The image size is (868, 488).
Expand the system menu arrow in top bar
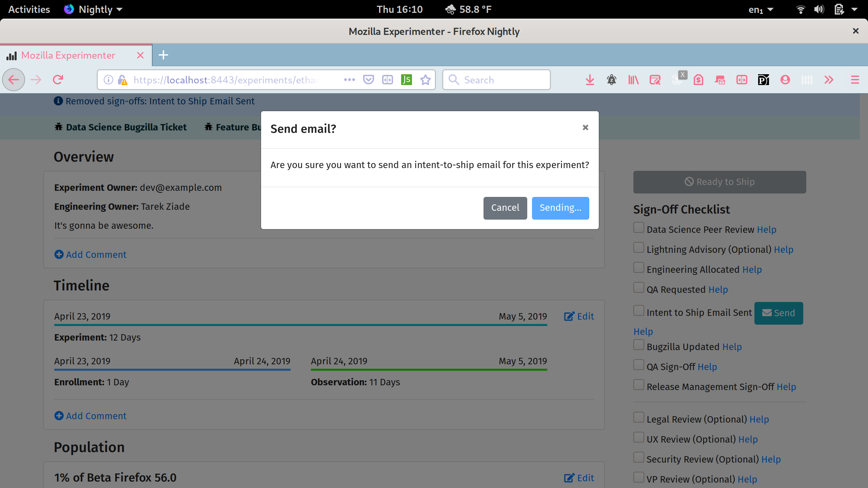coord(855,9)
